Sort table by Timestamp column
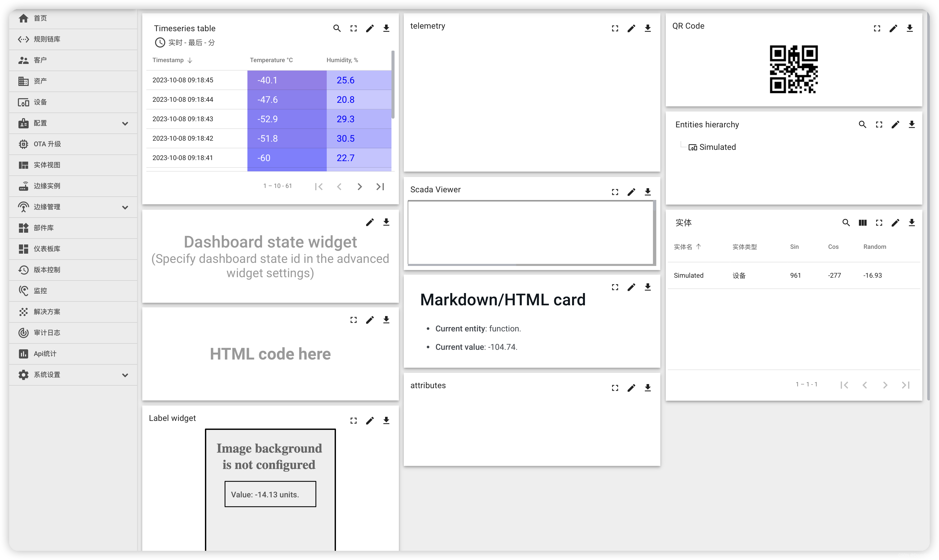Viewport: 939px width, 560px height. click(x=172, y=60)
